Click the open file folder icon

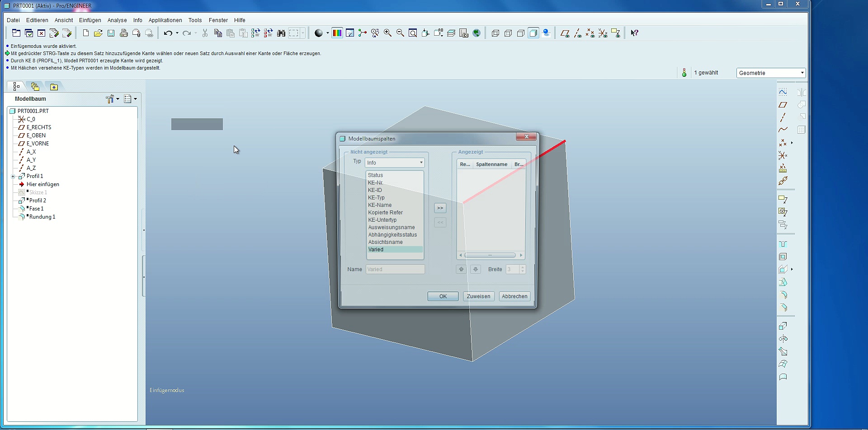tap(98, 33)
